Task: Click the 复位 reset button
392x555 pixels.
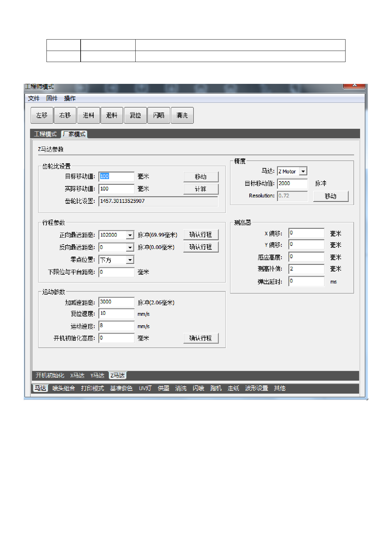Action: (135, 115)
